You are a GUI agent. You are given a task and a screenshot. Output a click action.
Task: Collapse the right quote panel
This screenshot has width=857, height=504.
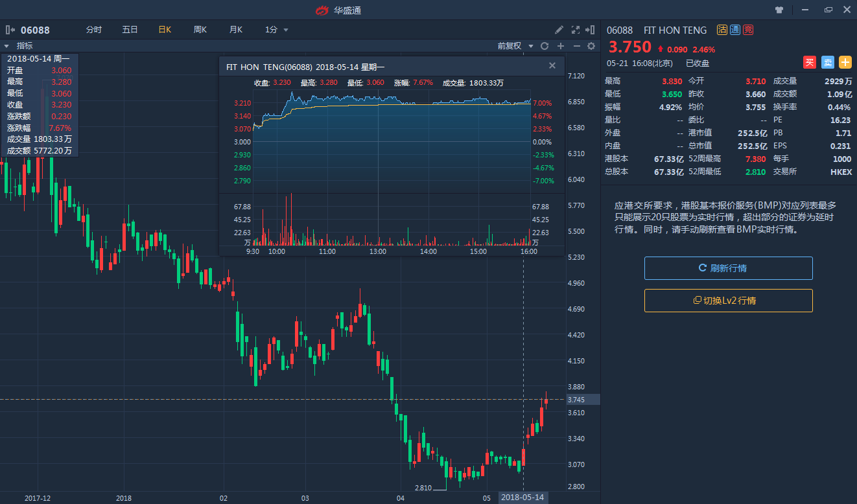pos(590,30)
